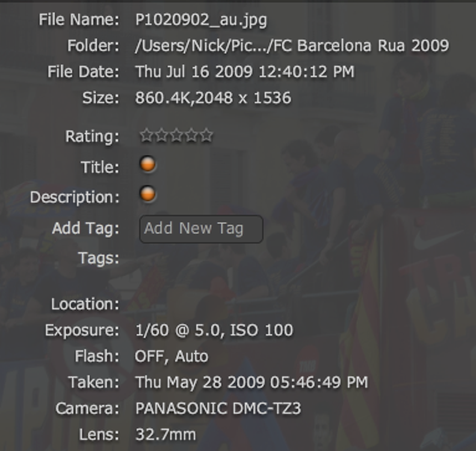
Task: Click the Tags label
Action: pyautogui.click(x=98, y=259)
